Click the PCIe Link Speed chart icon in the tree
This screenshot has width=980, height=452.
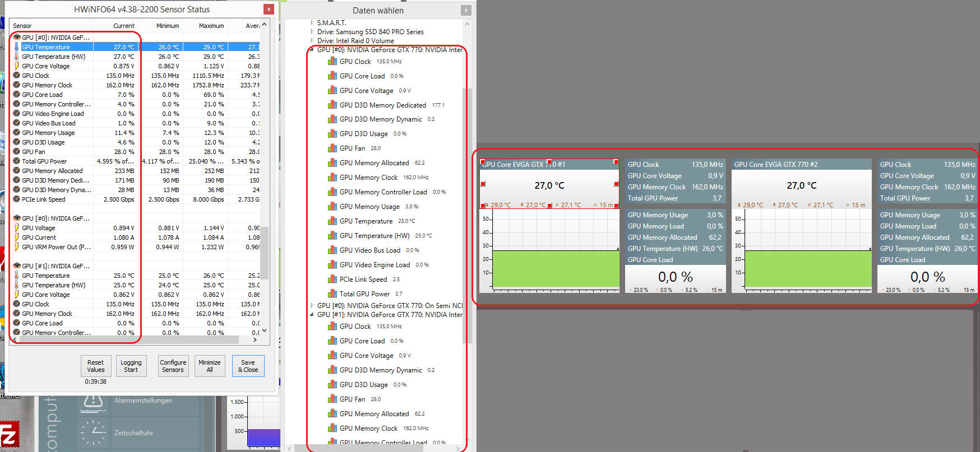click(332, 279)
